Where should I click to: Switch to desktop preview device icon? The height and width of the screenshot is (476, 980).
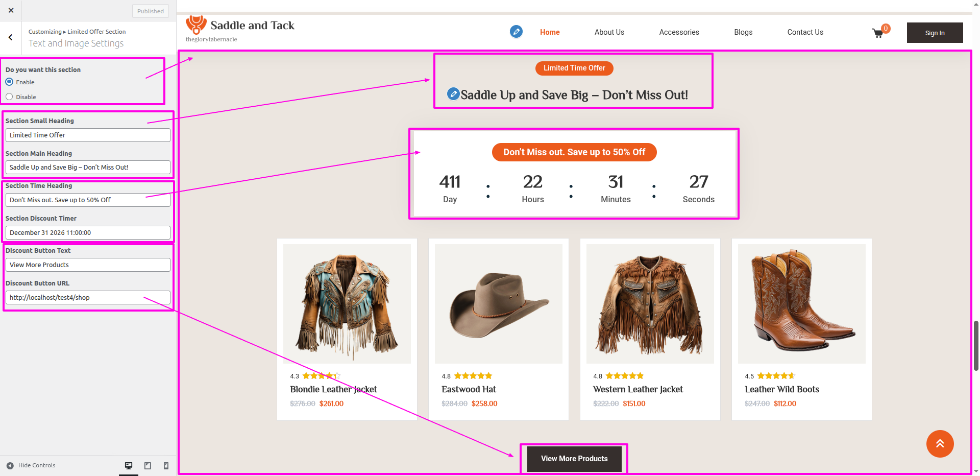click(129, 465)
